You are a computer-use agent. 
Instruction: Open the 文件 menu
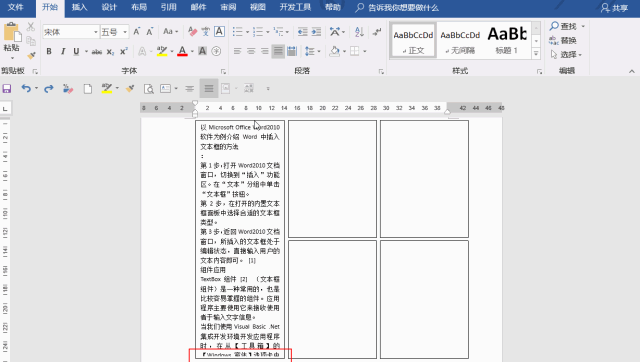pos(16,7)
